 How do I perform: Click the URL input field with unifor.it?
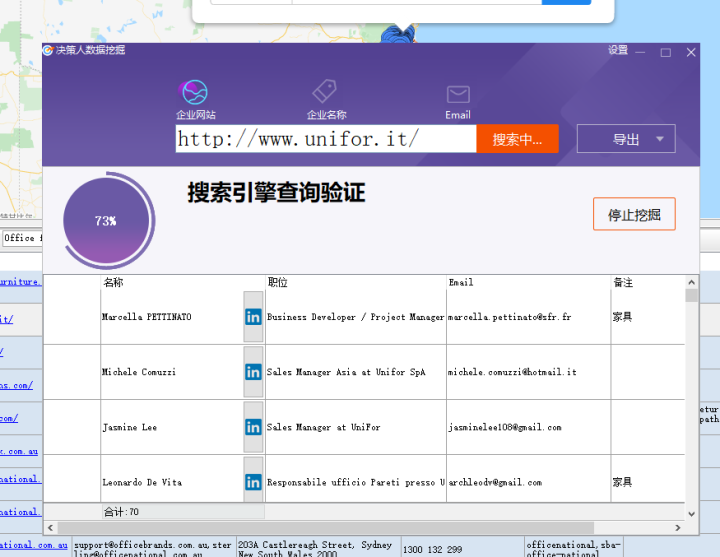coord(326,139)
